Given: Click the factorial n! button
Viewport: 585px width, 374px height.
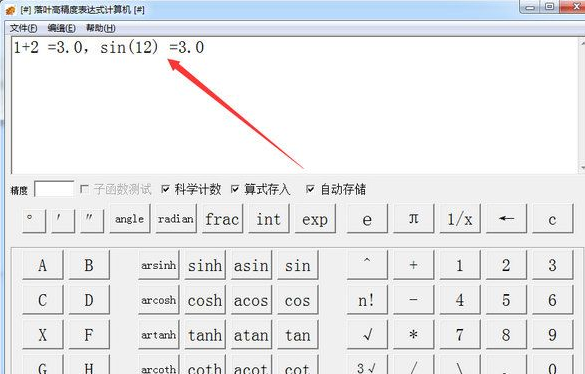Looking at the screenshot, I should [x=367, y=300].
